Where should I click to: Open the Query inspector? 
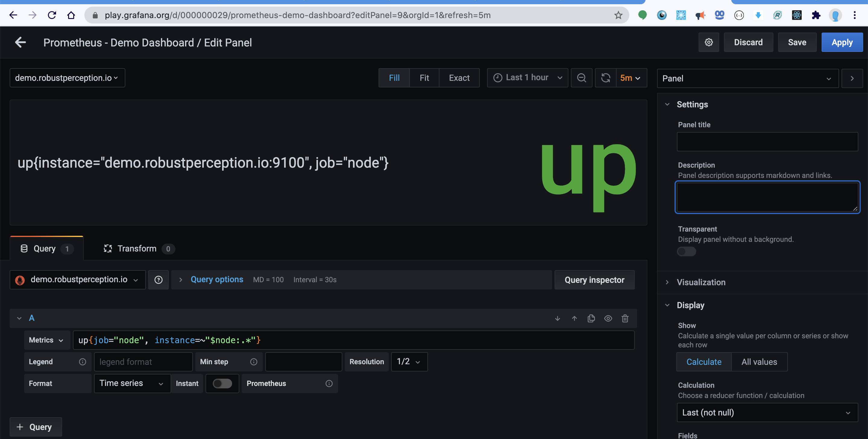(594, 280)
